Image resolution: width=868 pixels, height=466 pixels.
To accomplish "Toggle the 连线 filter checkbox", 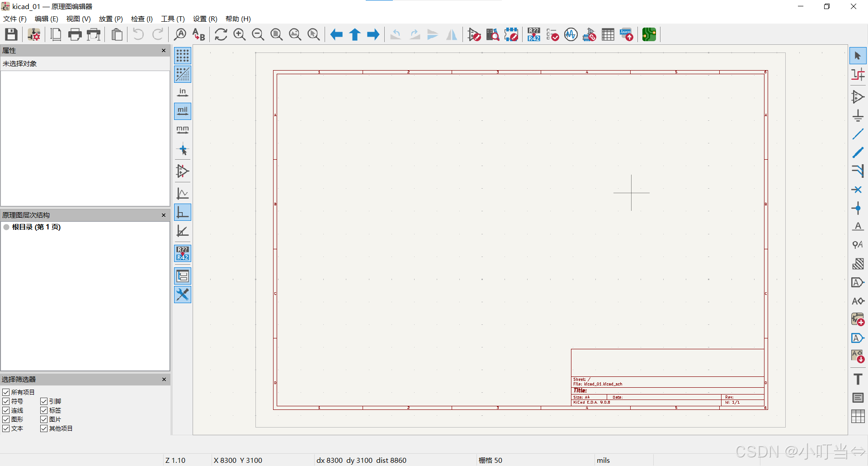I will [6, 410].
